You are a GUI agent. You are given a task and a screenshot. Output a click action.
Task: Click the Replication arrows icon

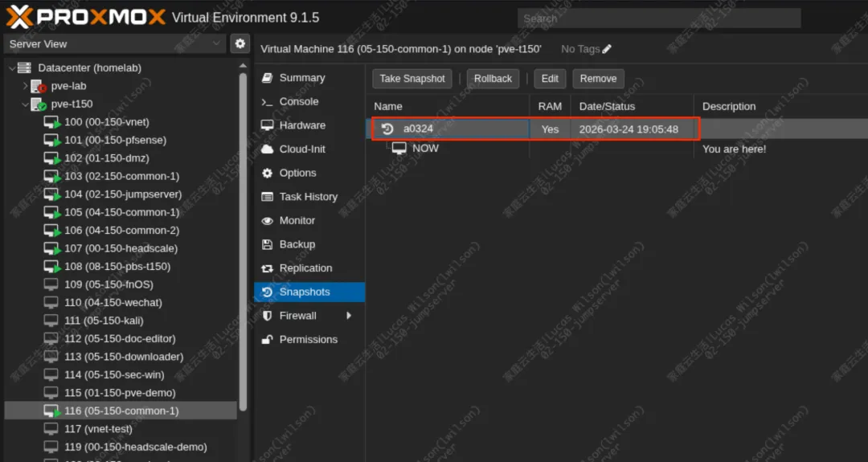click(x=268, y=268)
